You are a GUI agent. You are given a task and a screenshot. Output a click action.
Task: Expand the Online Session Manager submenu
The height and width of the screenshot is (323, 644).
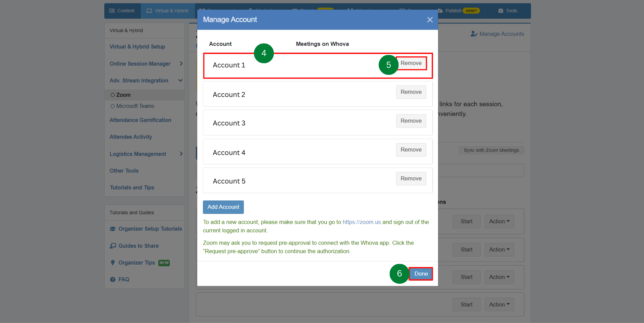coord(181,63)
